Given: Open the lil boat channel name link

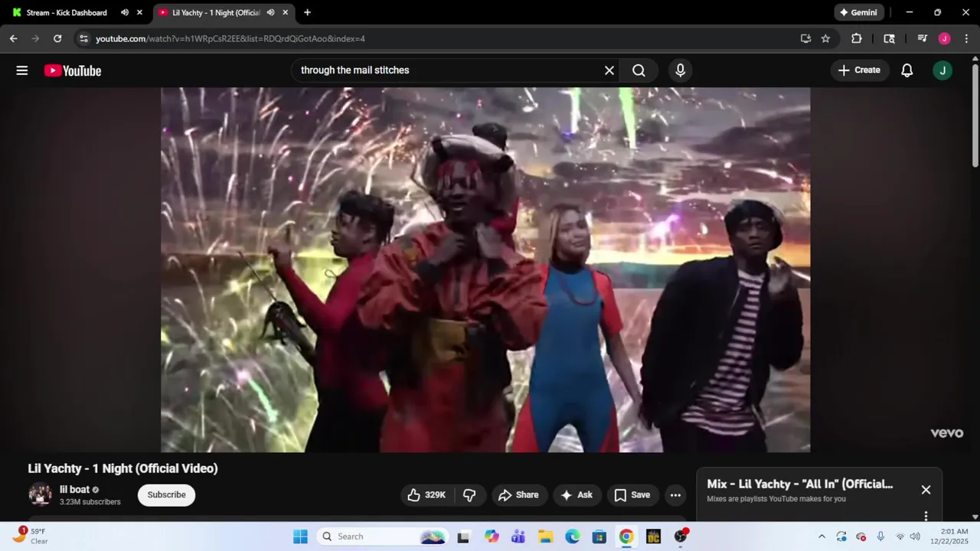Looking at the screenshot, I should click(x=75, y=490).
